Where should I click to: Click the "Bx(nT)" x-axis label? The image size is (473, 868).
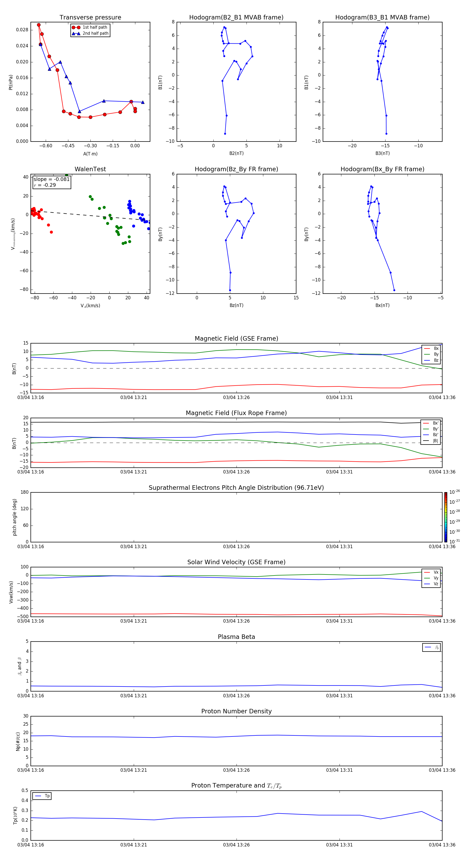(x=382, y=305)
